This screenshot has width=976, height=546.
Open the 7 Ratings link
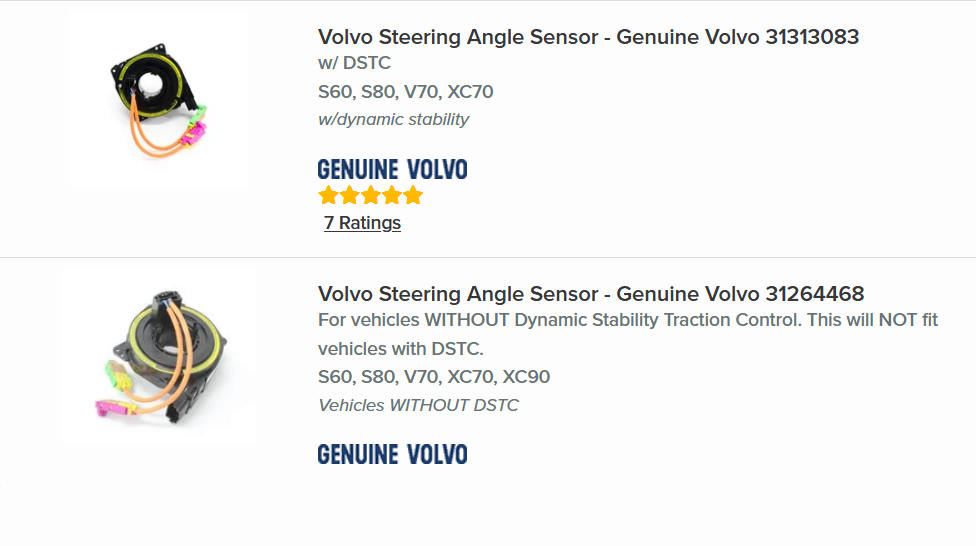tap(362, 223)
